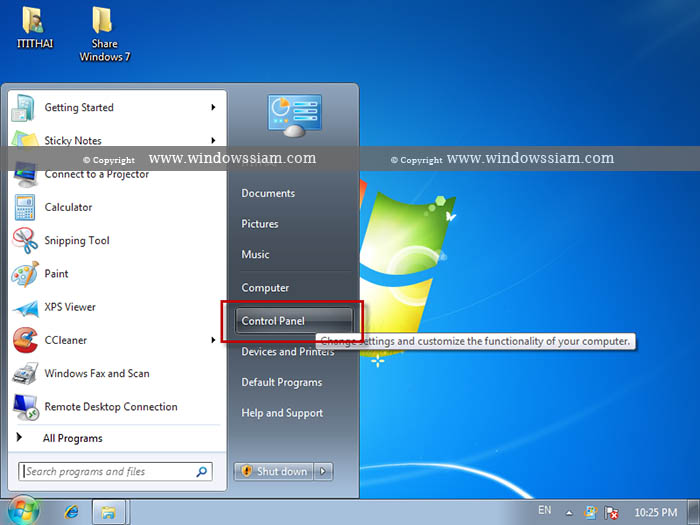Launch XPS Viewer
Viewport: 700px width, 525px height.
pyautogui.click(x=70, y=307)
